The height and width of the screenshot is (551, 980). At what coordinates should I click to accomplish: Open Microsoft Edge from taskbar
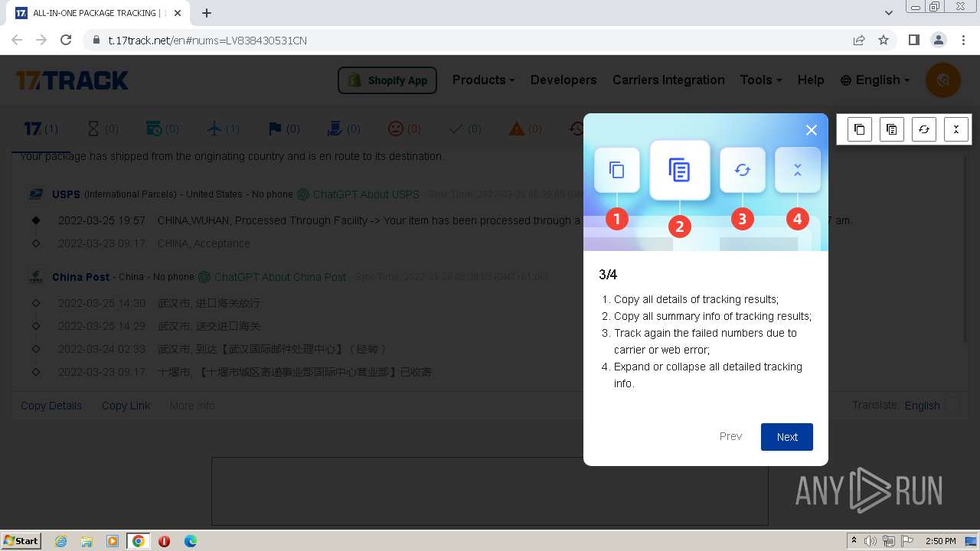191,541
